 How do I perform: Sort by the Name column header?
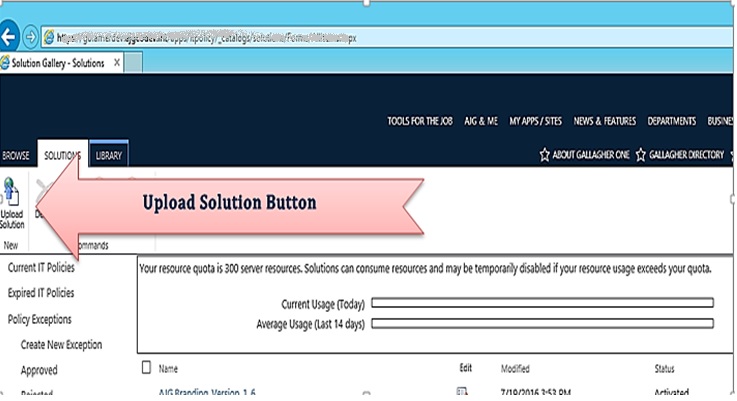pos(168,369)
